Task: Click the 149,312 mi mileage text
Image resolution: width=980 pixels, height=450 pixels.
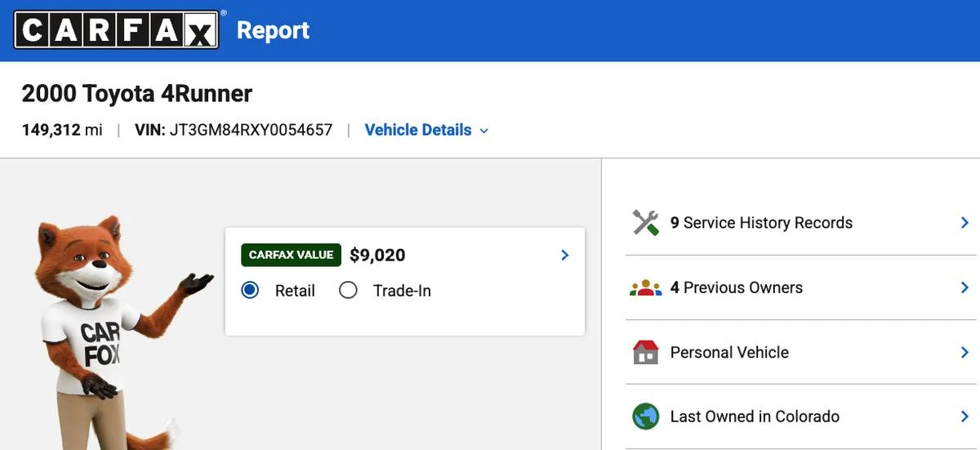Action: pyautogui.click(x=62, y=130)
